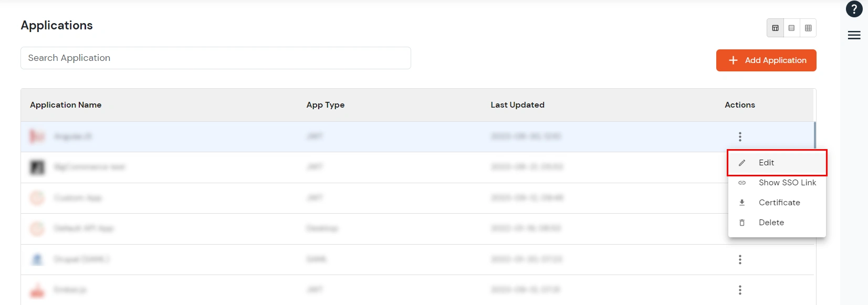868x305 pixels.
Task: Choose Edit from the actions menu
Action: [777, 163]
